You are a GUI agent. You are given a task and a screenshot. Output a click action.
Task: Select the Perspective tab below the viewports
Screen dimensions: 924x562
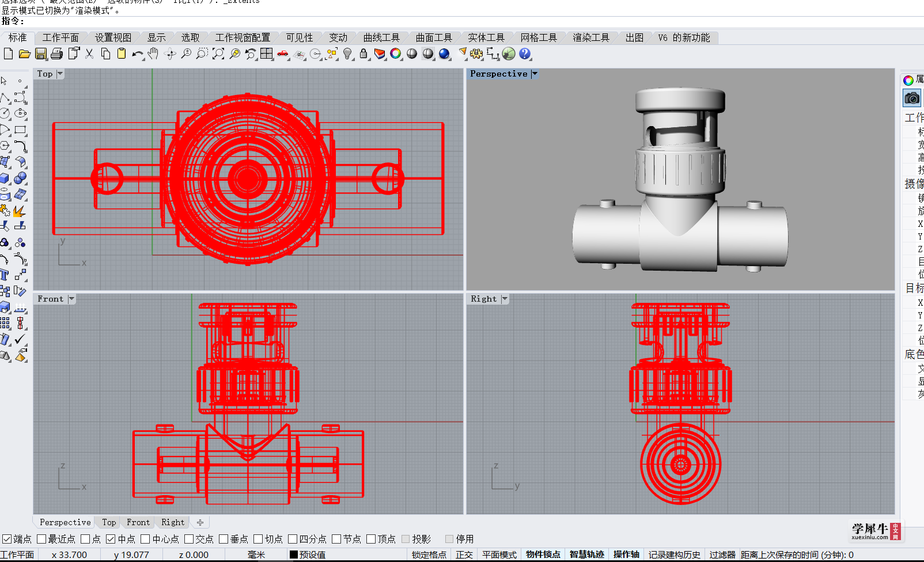click(x=65, y=522)
